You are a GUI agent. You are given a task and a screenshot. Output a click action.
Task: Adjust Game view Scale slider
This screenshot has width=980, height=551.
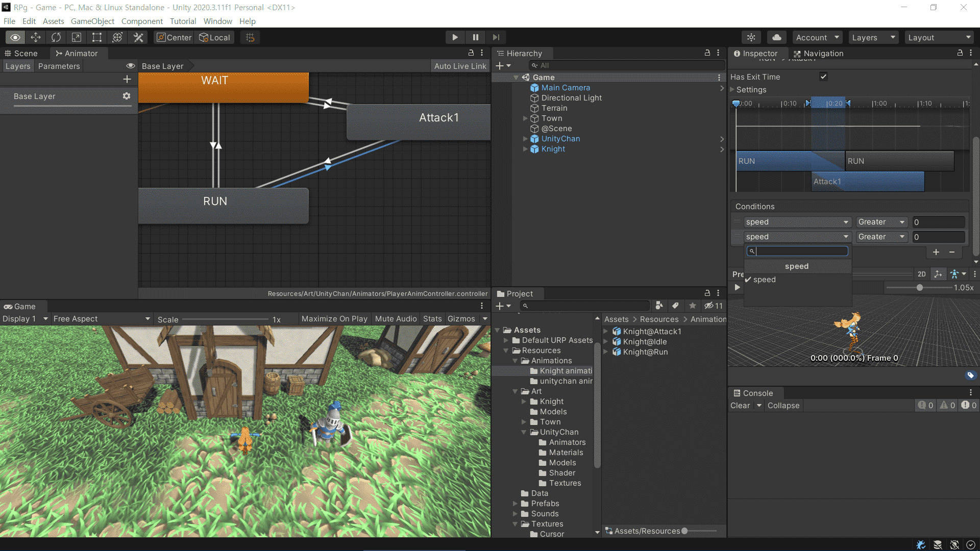coord(225,319)
